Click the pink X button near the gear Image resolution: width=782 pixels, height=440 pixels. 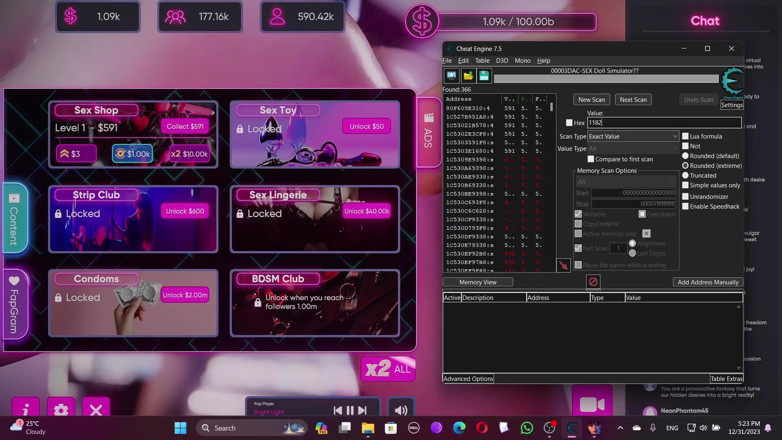click(96, 410)
